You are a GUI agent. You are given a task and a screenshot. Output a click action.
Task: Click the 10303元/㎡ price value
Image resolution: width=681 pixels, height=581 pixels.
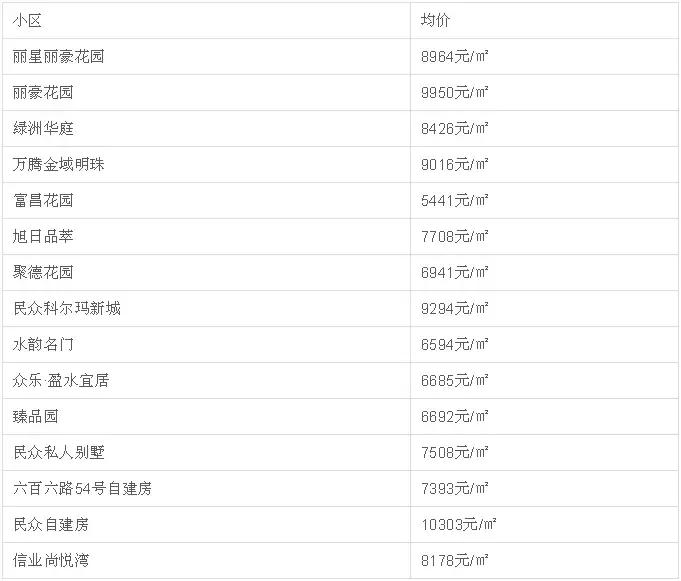(459, 525)
